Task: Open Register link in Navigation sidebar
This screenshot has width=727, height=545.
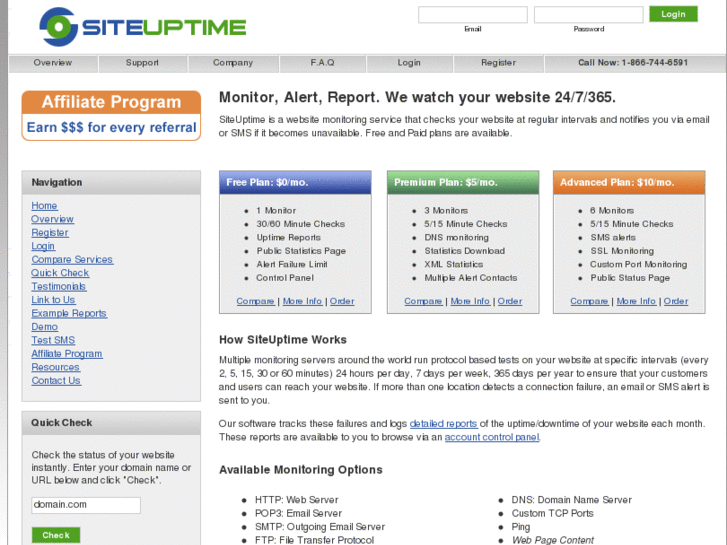Action: pos(50,232)
